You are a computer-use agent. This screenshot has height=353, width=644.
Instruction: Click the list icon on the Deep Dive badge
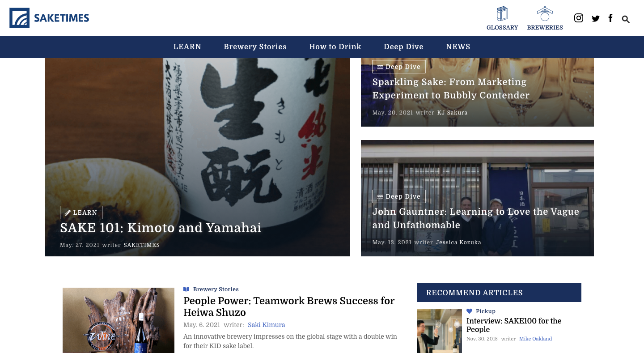[x=380, y=66]
